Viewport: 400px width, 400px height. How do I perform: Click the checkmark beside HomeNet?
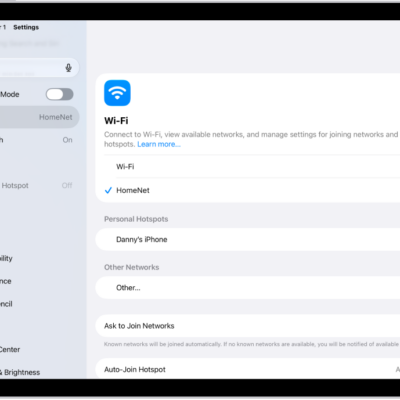pyautogui.click(x=108, y=190)
